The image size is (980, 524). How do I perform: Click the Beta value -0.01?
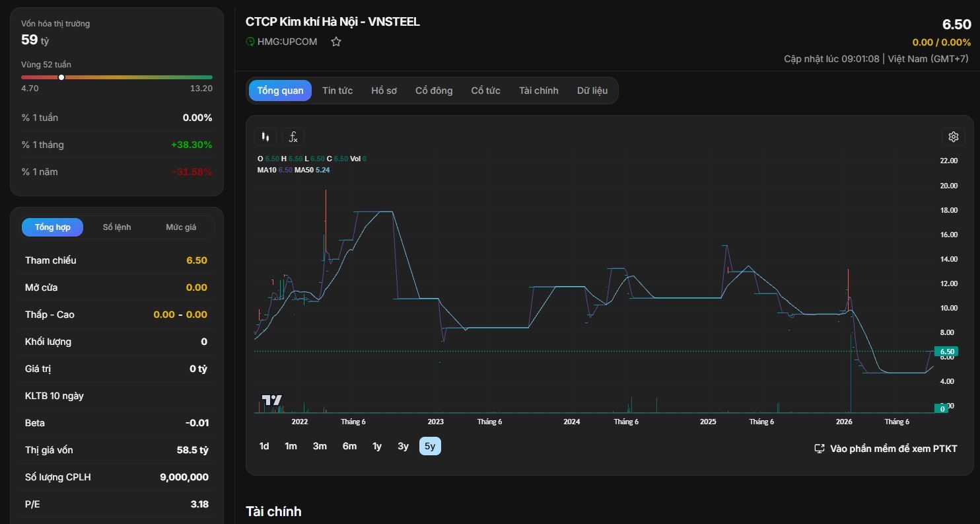coord(197,423)
